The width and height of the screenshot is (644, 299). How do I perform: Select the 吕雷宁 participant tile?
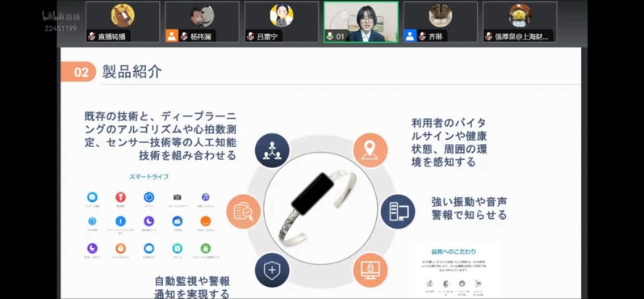(x=282, y=21)
